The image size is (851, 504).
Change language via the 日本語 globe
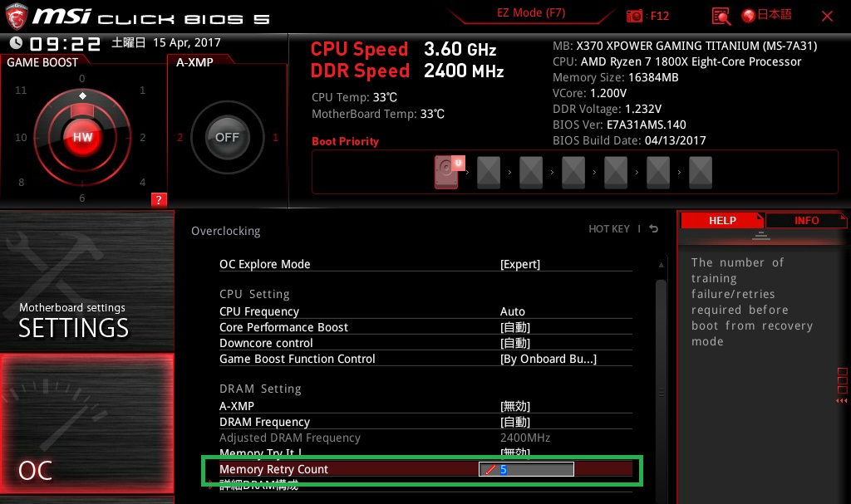click(x=766, y=15)
